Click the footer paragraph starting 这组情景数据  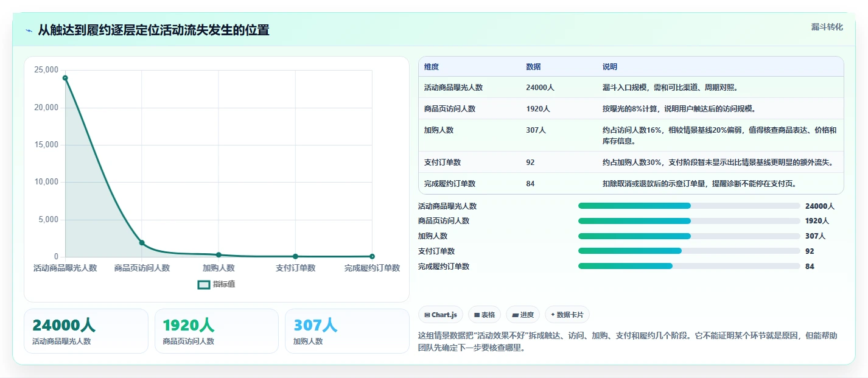pos(628,342)
